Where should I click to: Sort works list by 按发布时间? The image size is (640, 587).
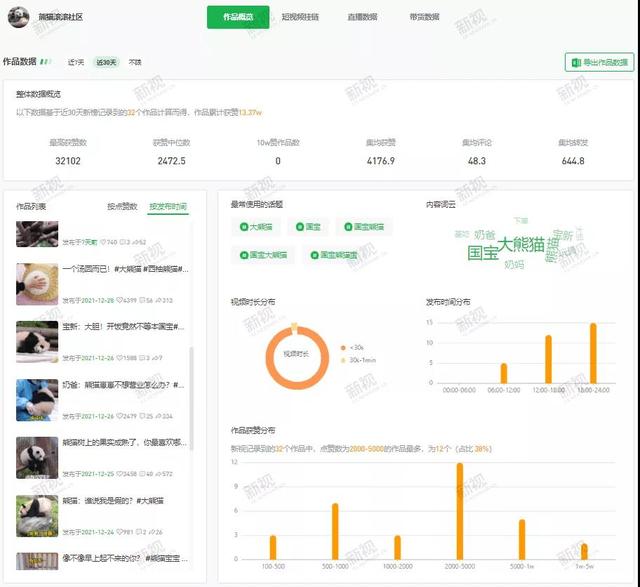167,207
